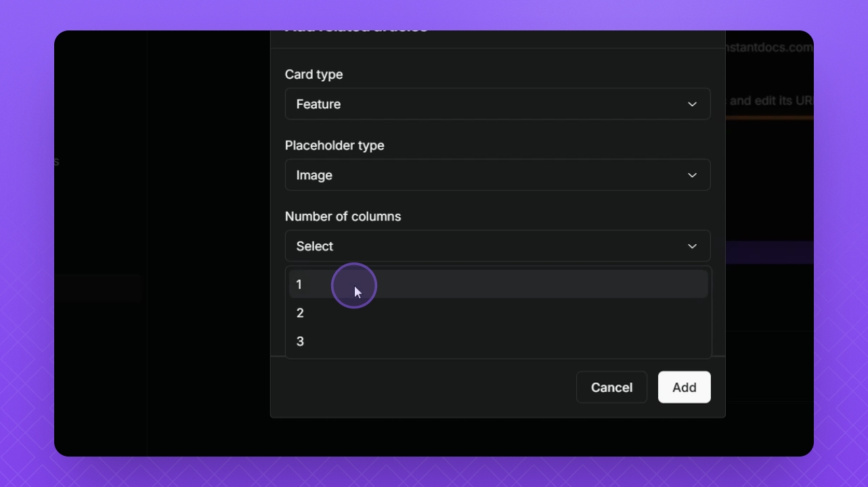This screenshot has height=487, width=868.
Task: Click the Cancel button
Action: [611, 388]
